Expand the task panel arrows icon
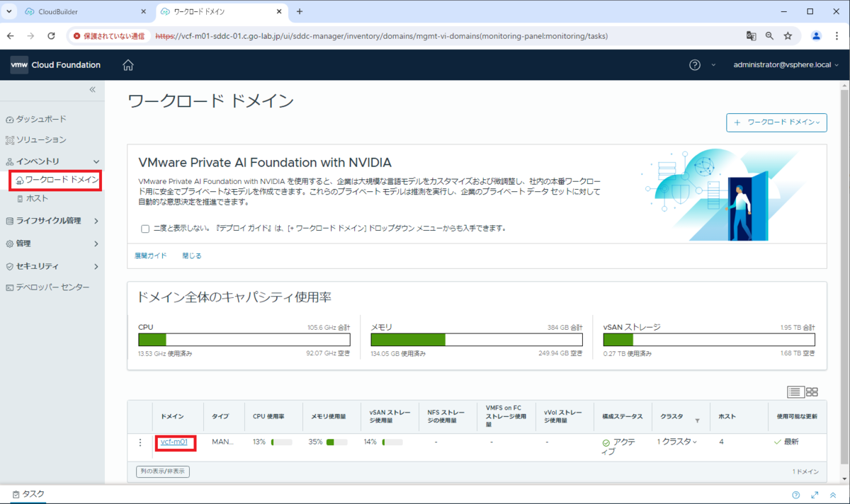 [815, 495]
